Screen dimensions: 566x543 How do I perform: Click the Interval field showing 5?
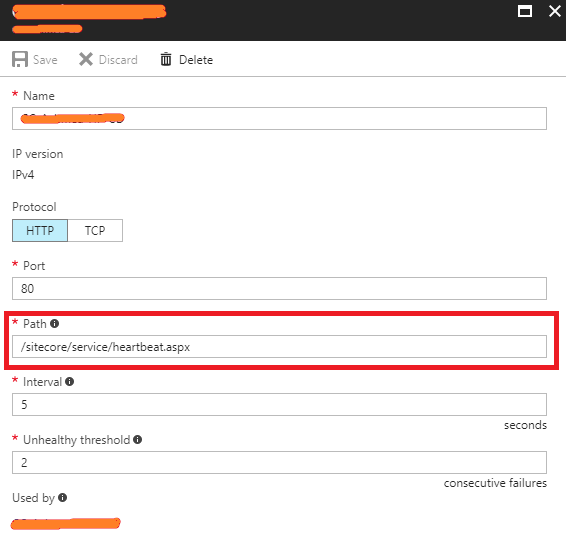[279, 404]
